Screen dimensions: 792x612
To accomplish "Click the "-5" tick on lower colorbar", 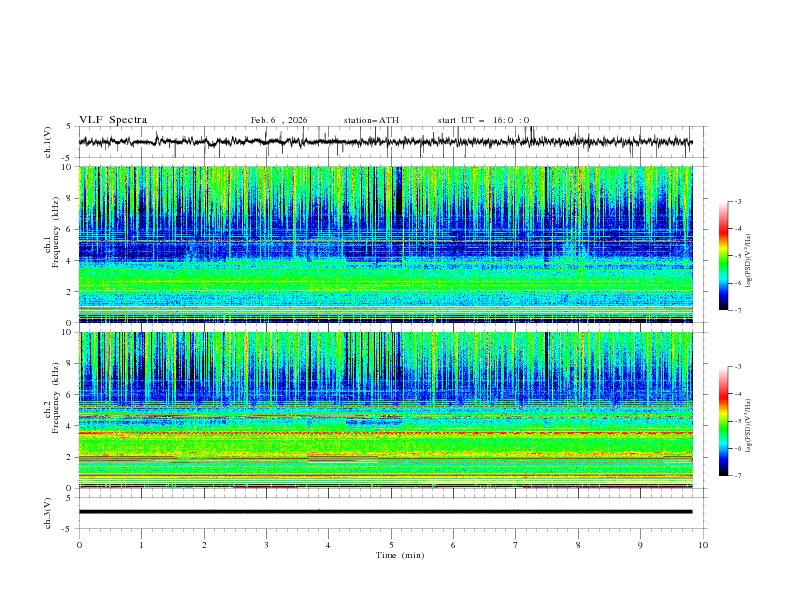I will tap(738, 421).
